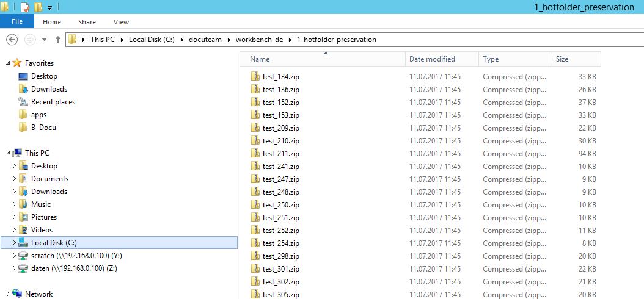Collapse the Favorites section
The height and width of the screenshot is (299, 644).
coord(7,63)
